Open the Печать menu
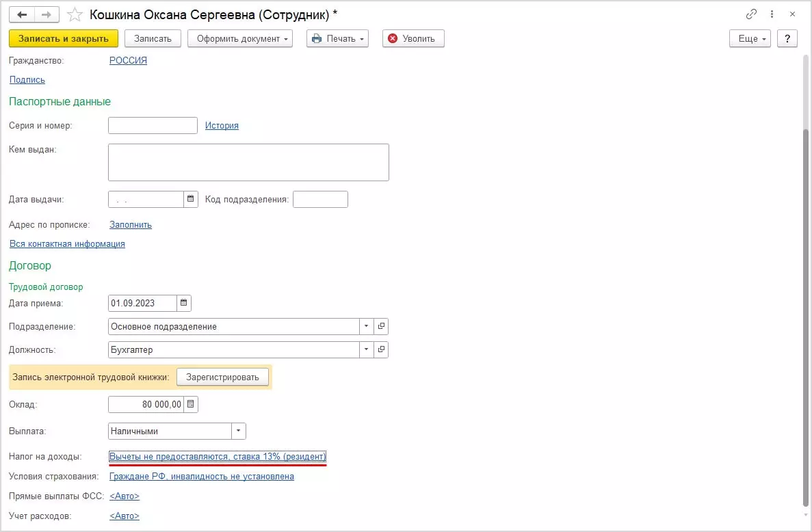The width and height of the screenshot is (812, 532). click(x=337, y=38)
